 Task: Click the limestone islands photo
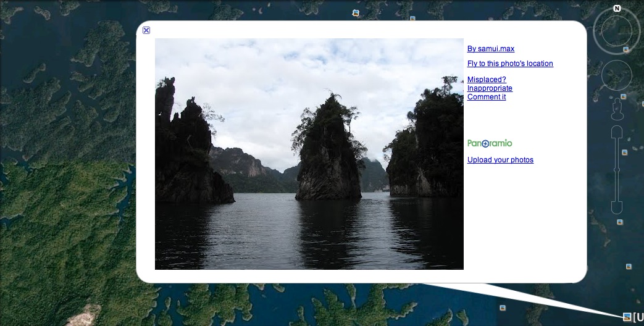pos(309,154)
